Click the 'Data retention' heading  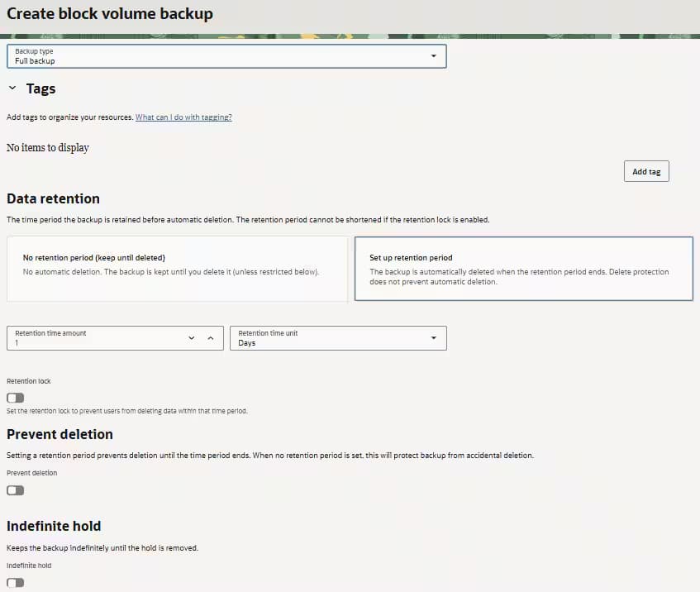point(53,198)
